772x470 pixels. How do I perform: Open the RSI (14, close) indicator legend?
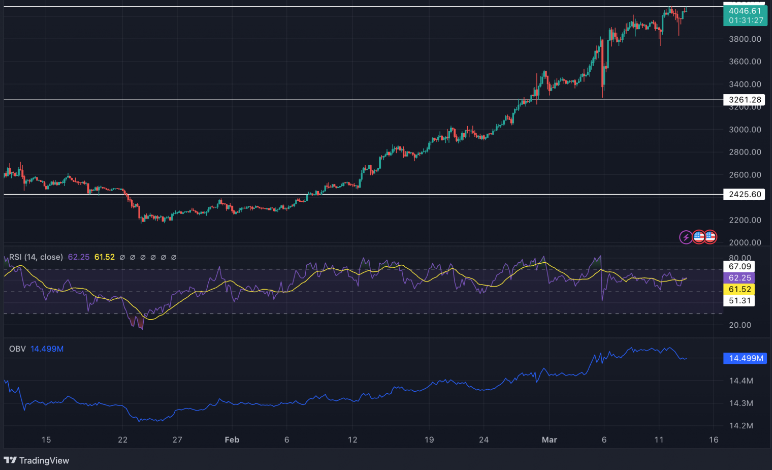pos(36,257)
